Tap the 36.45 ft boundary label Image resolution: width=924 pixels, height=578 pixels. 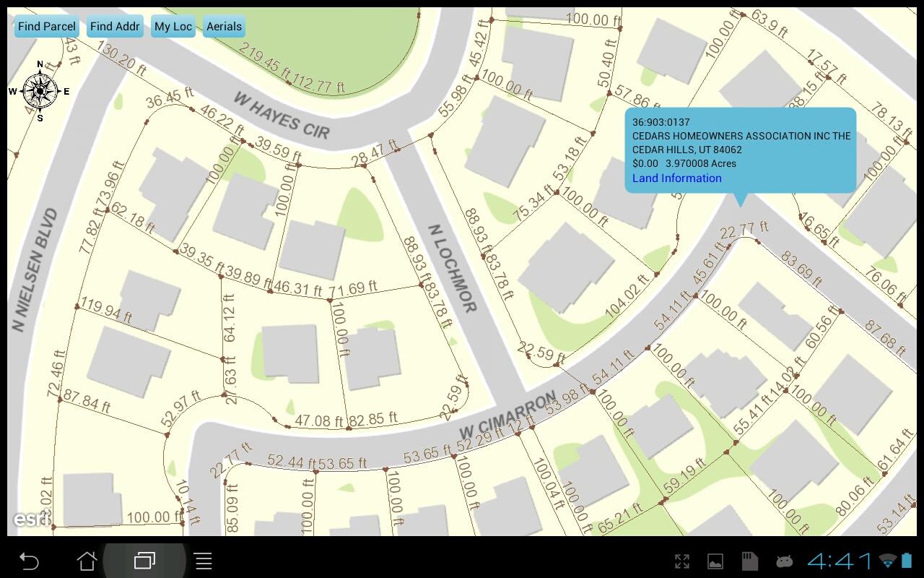tap(169, 98)
